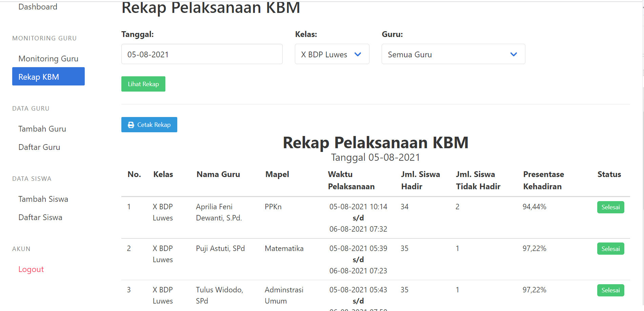This screenshot has height=311, width=644.
Task: Open Dashboard from the sidebar
Action: coord(38,7)
